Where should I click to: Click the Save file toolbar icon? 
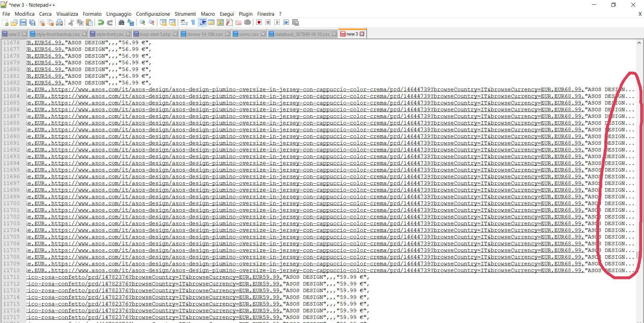[x=23, y=22]
